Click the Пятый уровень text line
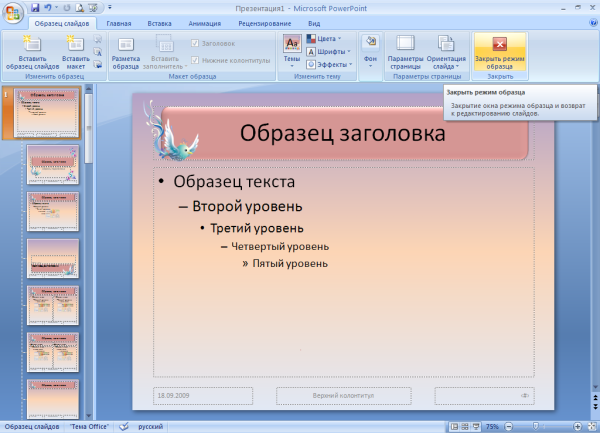 pyautogui.click(x=290, y=264)
